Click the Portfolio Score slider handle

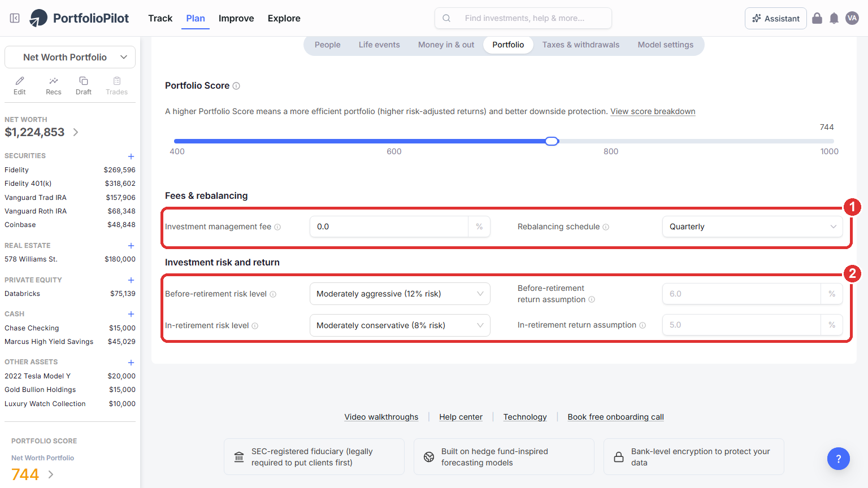(x=552, y=141)
